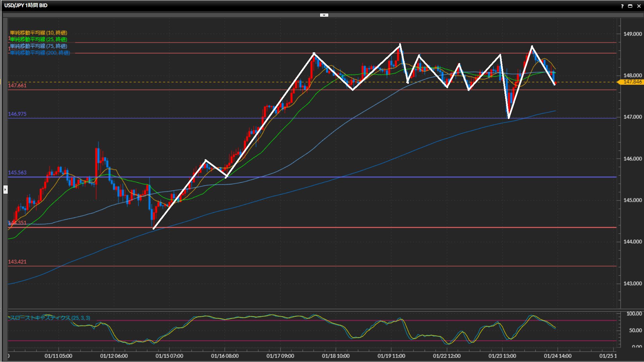Screen dimensions: 644x362
Task: Select the スローストキャスティクス (25, 3, 3) label
Action: click(50, 318)
